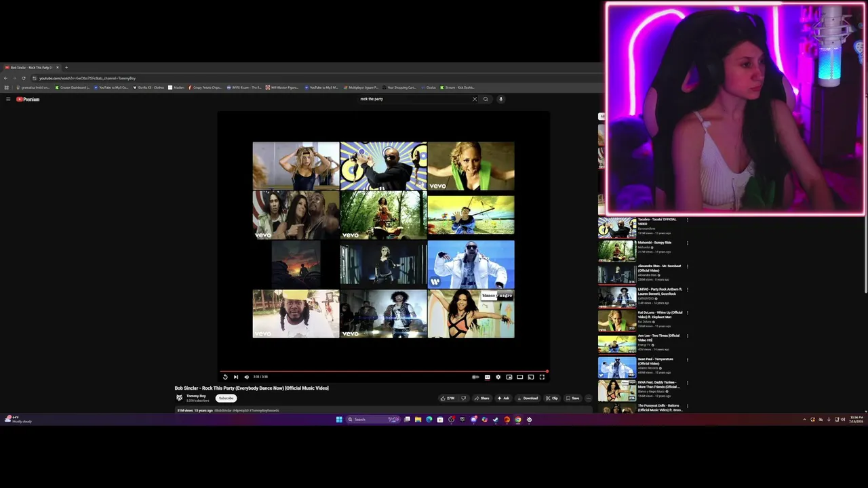
Task: Open the Creator Dashboard bookmark
Action: [73, 87]
